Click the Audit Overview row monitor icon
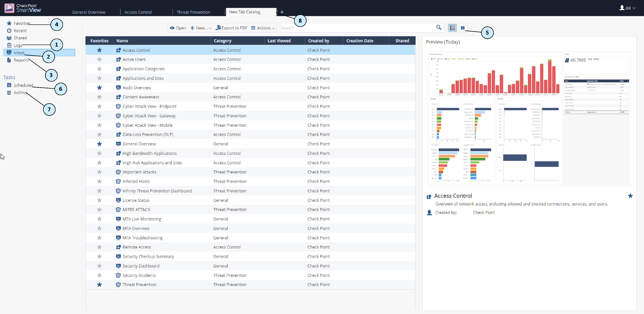This screenshot has height=314, width=644. [x=118, y=88]
